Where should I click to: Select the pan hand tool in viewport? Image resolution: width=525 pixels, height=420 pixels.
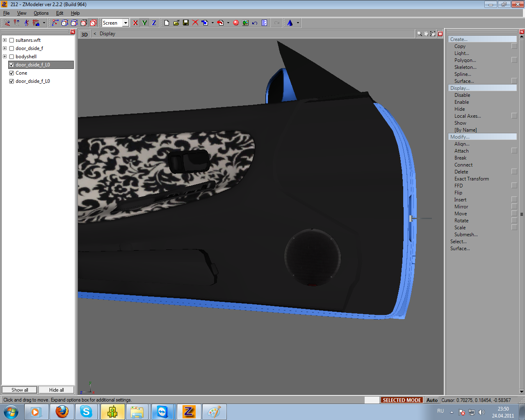click(426, 34)
